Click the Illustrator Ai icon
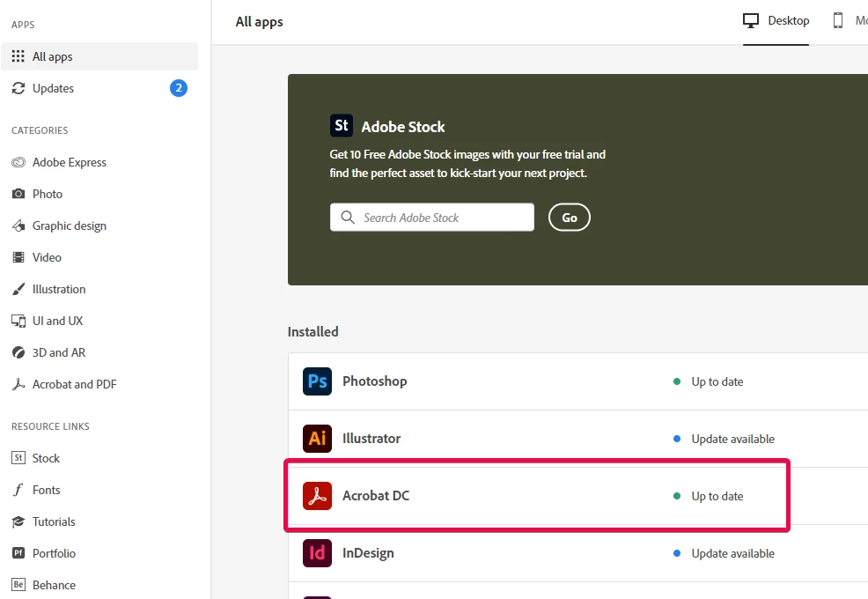Viewport: 868px width, 599px height. click(317, 439)
